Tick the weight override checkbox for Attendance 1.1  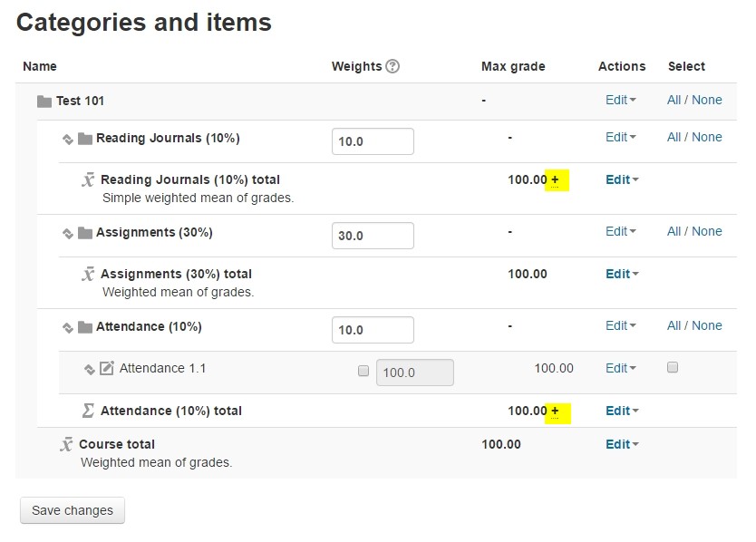[x=363, y=371]
